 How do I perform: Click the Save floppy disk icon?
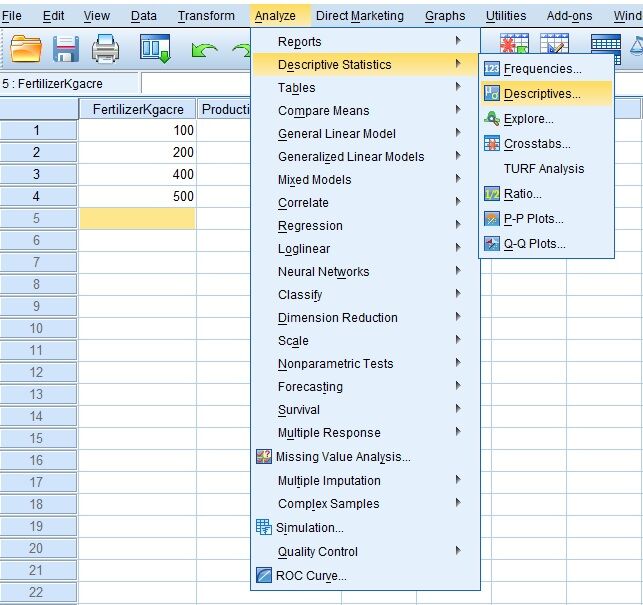pyautogui.click(x=66, y=49)
